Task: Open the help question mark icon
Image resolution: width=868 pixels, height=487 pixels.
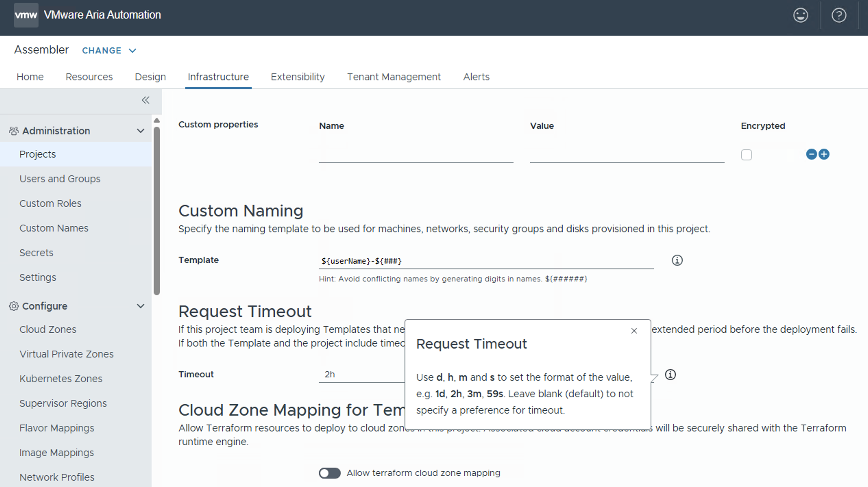Action: tap(839, 15)
